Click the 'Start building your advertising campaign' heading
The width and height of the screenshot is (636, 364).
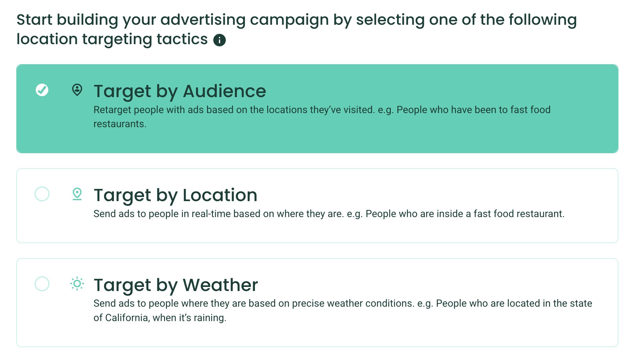(296, 20)
